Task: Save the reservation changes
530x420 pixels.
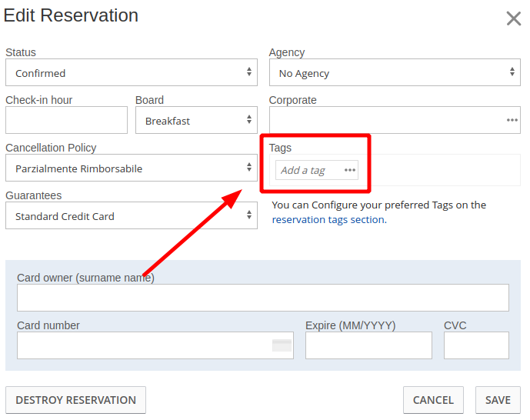Action: (498, 400)
